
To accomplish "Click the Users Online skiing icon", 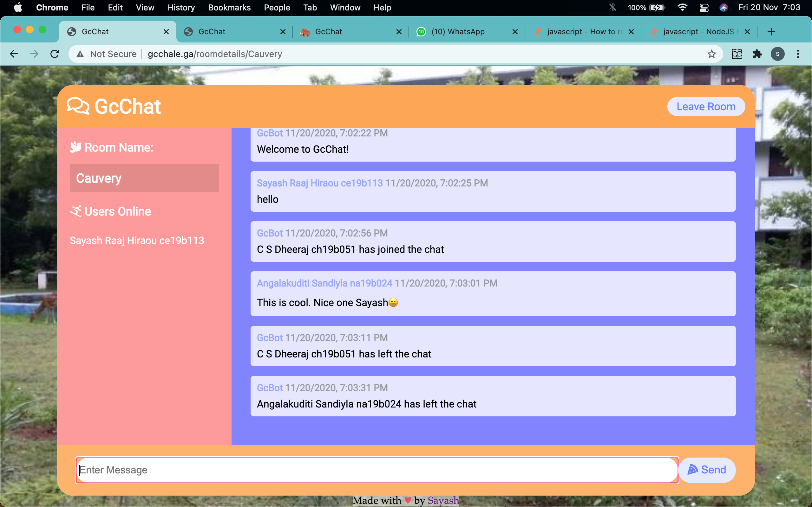I will pyautogui.click(x=75, y=211).
